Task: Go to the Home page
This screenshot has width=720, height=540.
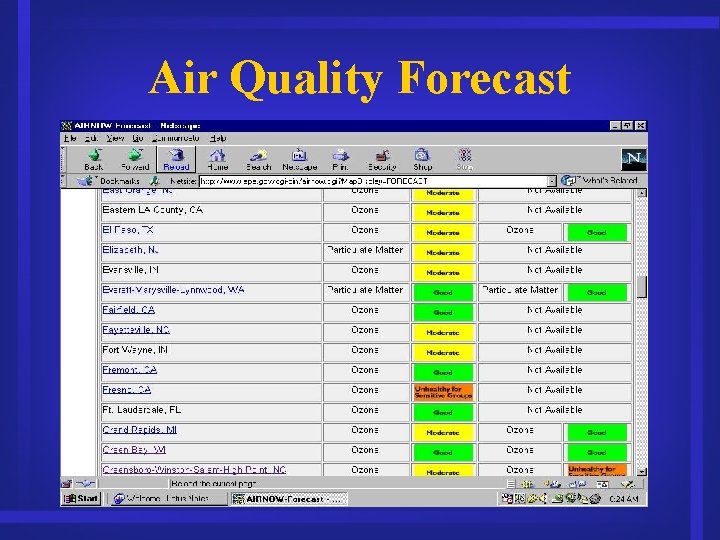Action: click(218, 160)
